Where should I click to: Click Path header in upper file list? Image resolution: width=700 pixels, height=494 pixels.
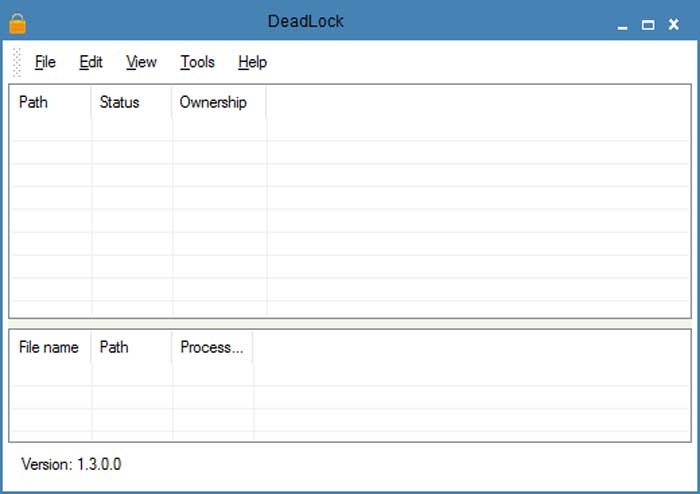[51, 102]
